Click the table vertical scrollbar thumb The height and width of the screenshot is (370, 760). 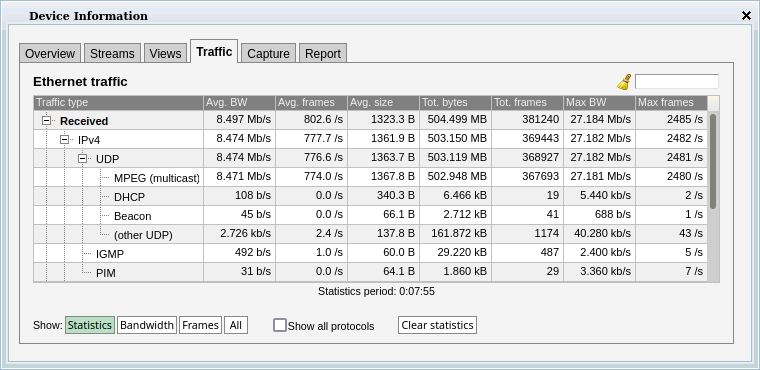point(713,161)
